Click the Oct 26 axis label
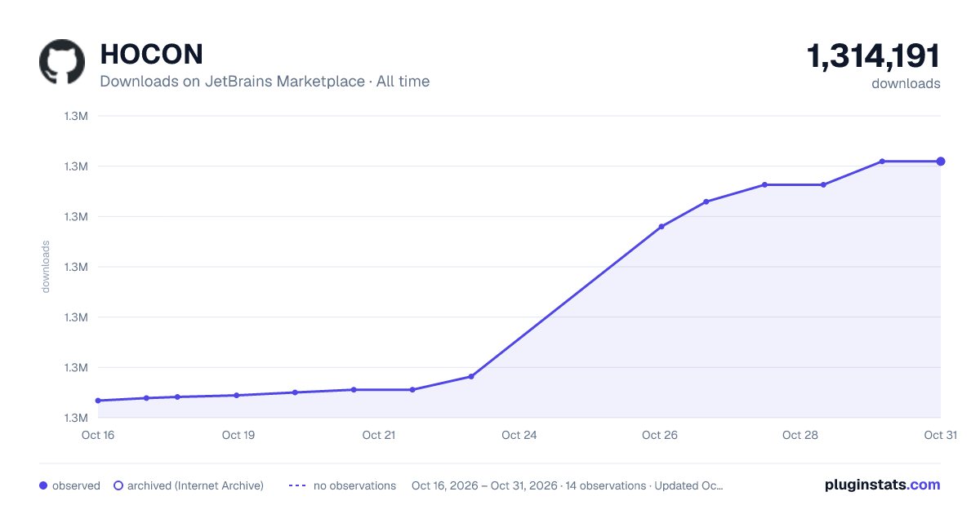 point(660,435)
